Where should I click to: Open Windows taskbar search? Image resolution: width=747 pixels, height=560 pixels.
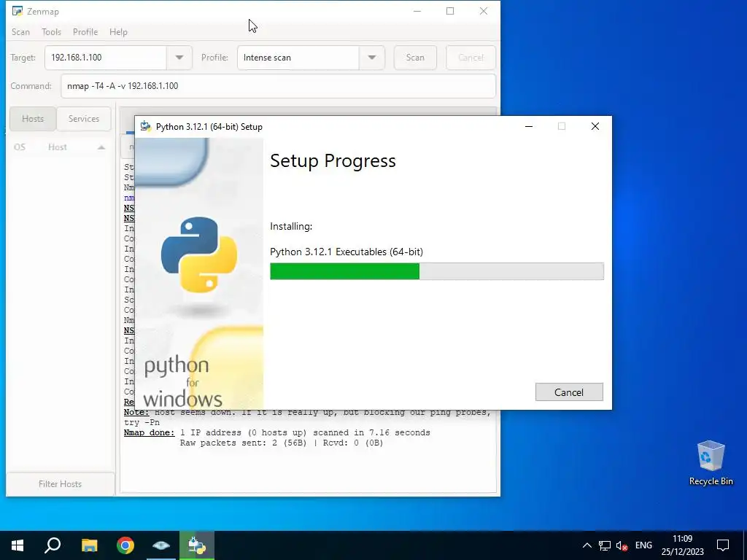click(53, 545)
